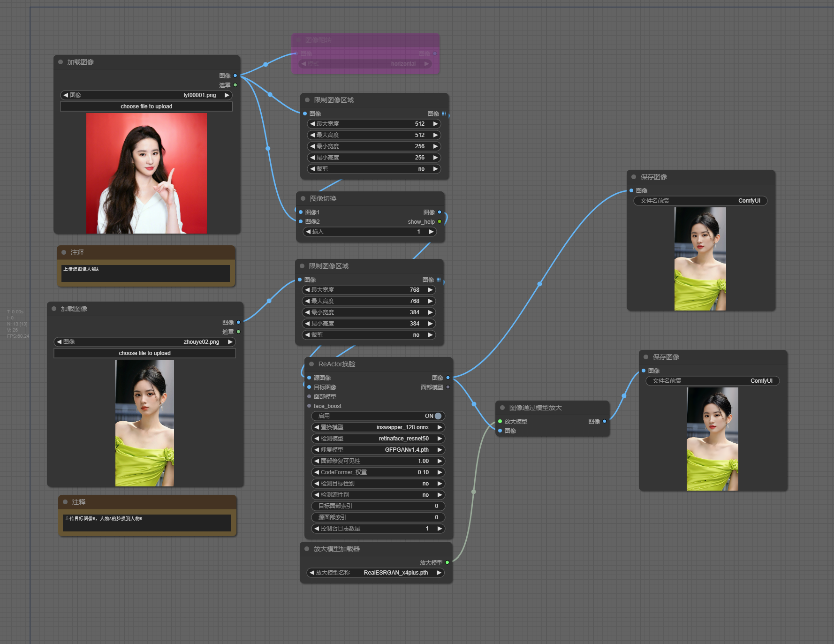The width and height of the screenshot is (834, 644).
Task: Collapse the lower 保存图像 node title dot
Action: pyautogui.click(x=646, y=357)
